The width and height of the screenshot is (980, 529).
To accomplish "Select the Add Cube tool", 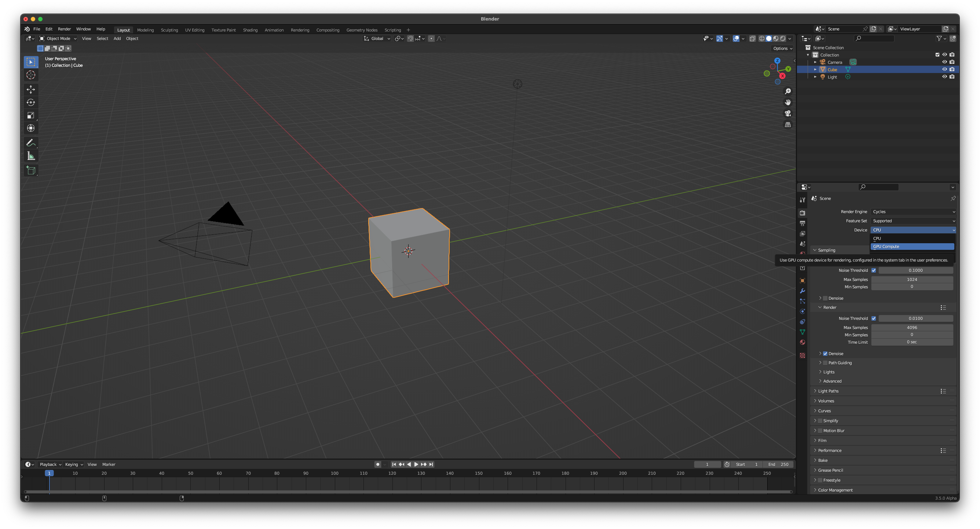I will (31, 171).
